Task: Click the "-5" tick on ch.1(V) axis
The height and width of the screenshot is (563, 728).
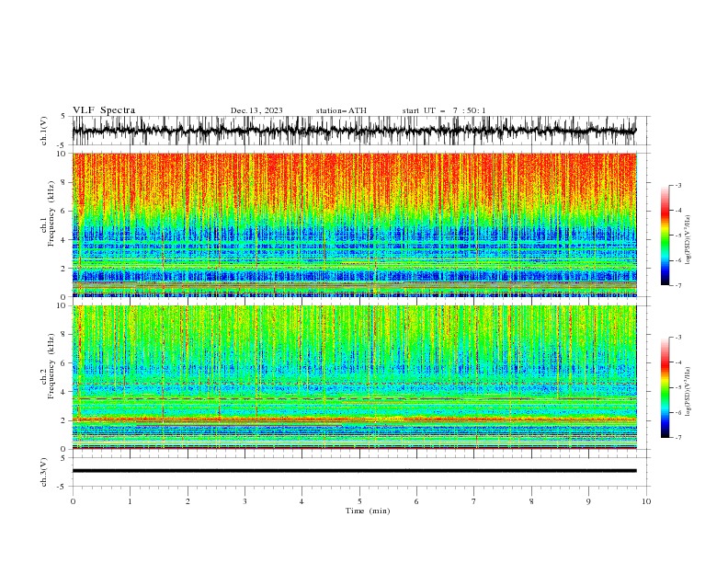Action: coord(62,145)
